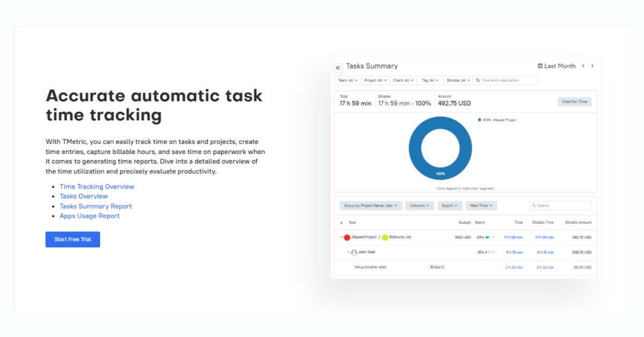Click the green BVelocity Ltd. color dot

click(x=385, y=237)
